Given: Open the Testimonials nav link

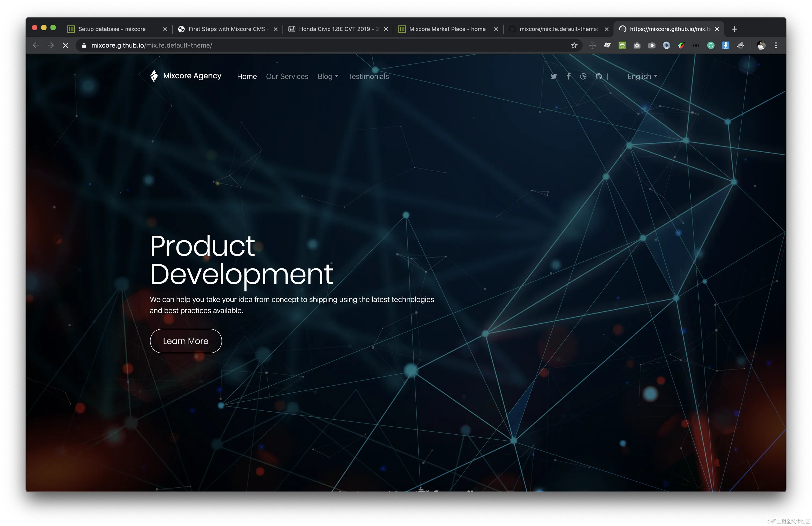Looking at the screenshot, I should pyautogui.click(x=368, y=77).
